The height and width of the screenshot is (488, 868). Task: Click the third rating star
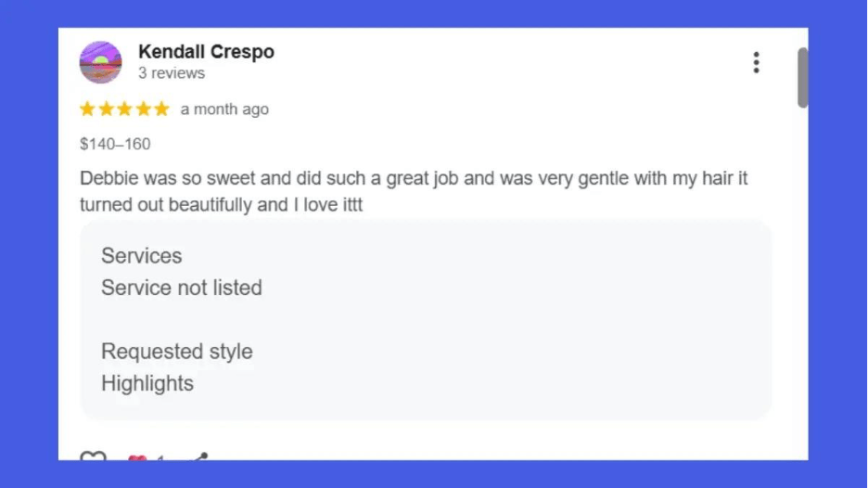click(x=125, y=109)
